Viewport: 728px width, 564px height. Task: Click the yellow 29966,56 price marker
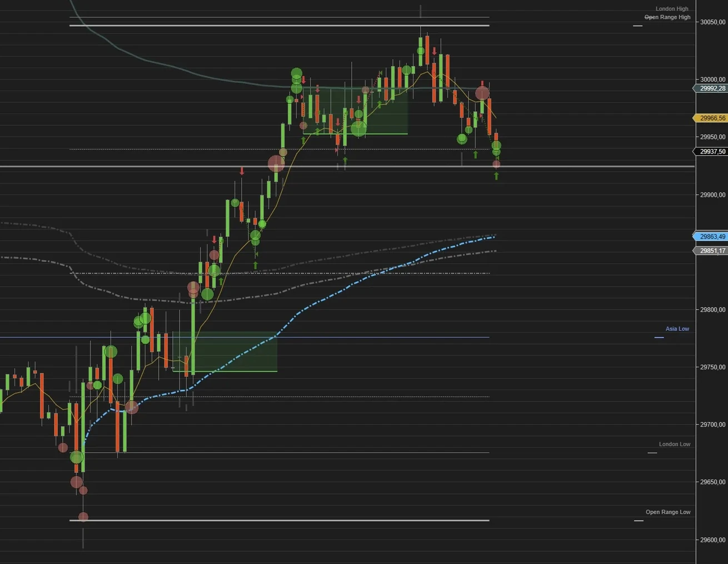[710, 118]
